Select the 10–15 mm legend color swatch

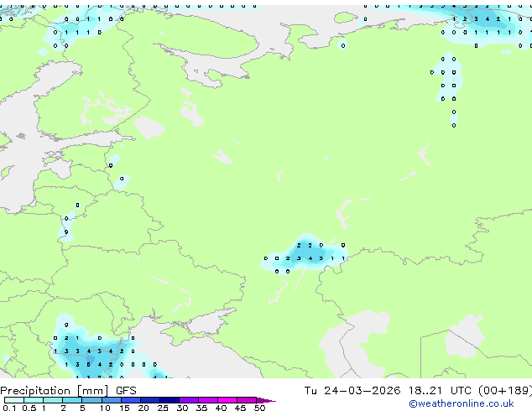pyautogui.click(x=111, y=400)
